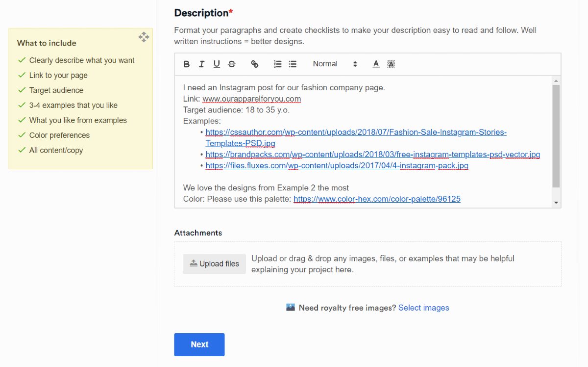Apply italic formatting to text
The height and width of the screenshot is (367, 588).
[201, 64]
